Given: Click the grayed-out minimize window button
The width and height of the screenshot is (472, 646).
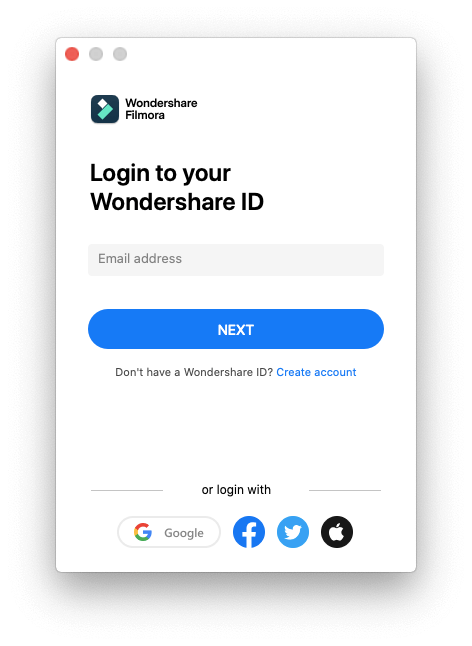Looking at the screenshot, I should [x=96, y=54].
